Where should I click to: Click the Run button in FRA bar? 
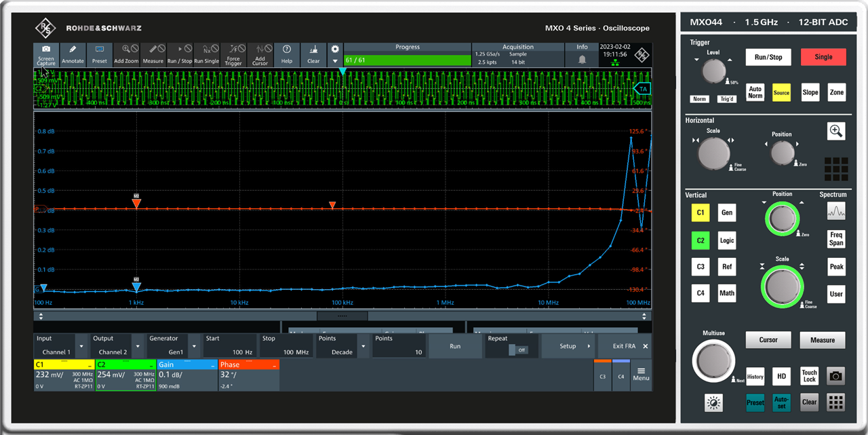click(455, 346)
